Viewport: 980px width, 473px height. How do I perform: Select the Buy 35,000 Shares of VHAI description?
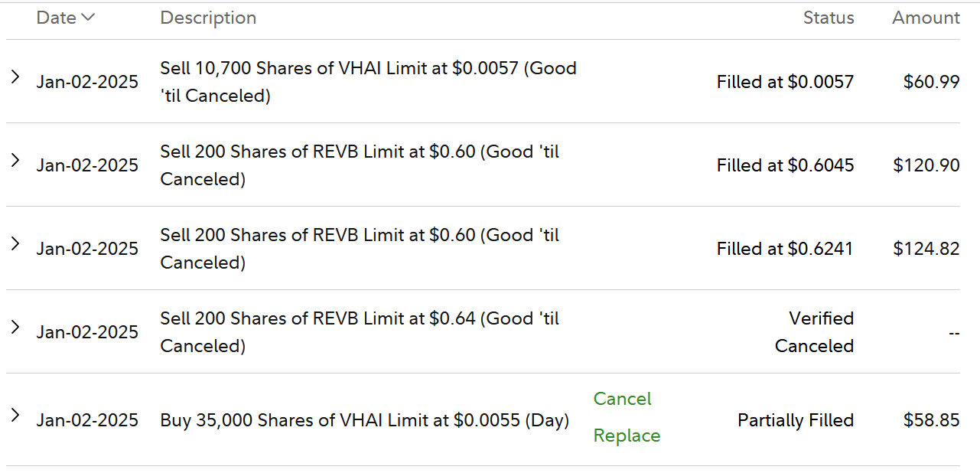pos(364,420)
